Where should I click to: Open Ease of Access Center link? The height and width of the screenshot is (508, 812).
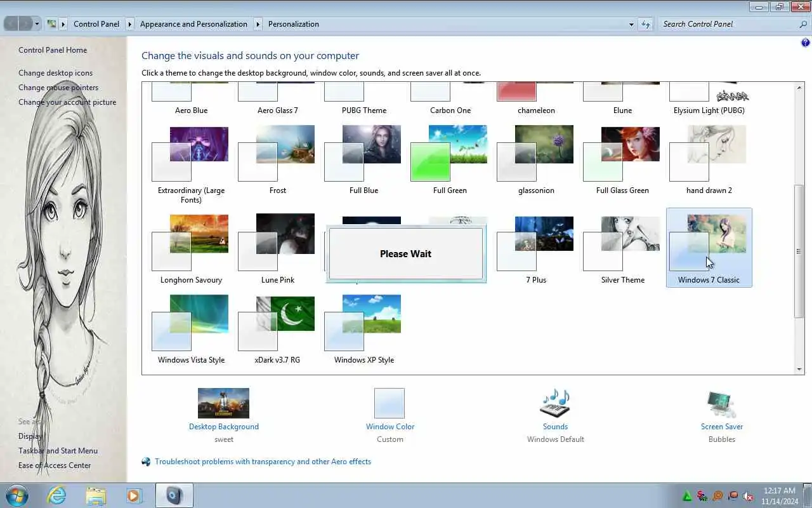pyautogui.click(x=55, y=465)
